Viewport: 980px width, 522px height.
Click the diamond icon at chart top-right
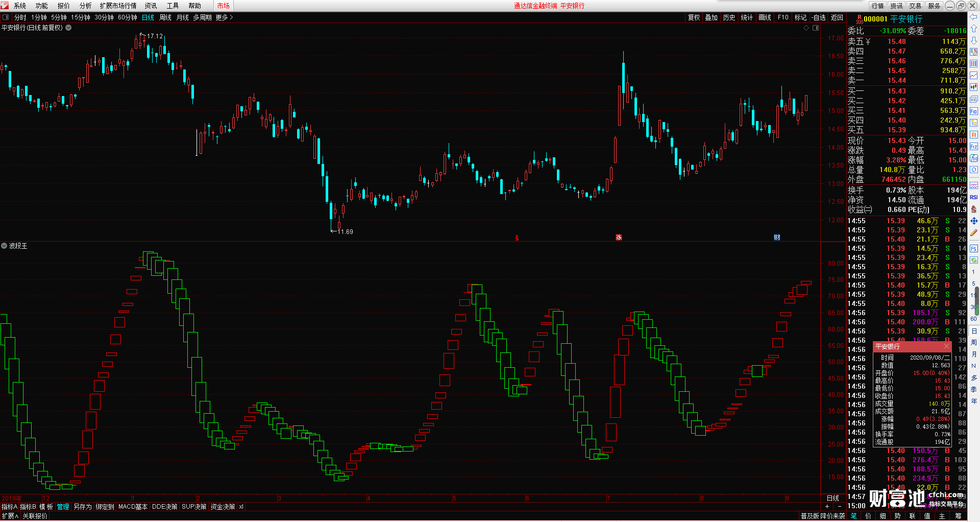click(806, 28)
